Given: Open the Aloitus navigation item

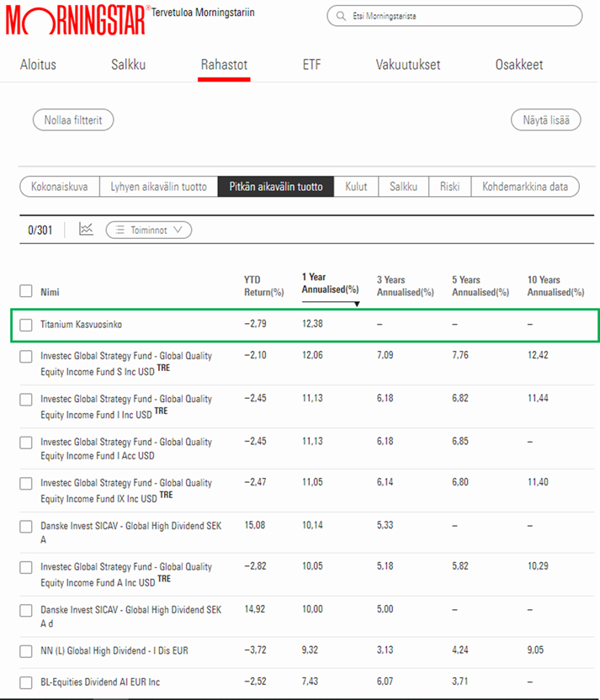Looking at the screenshot, I should click(x=38, y=65).
